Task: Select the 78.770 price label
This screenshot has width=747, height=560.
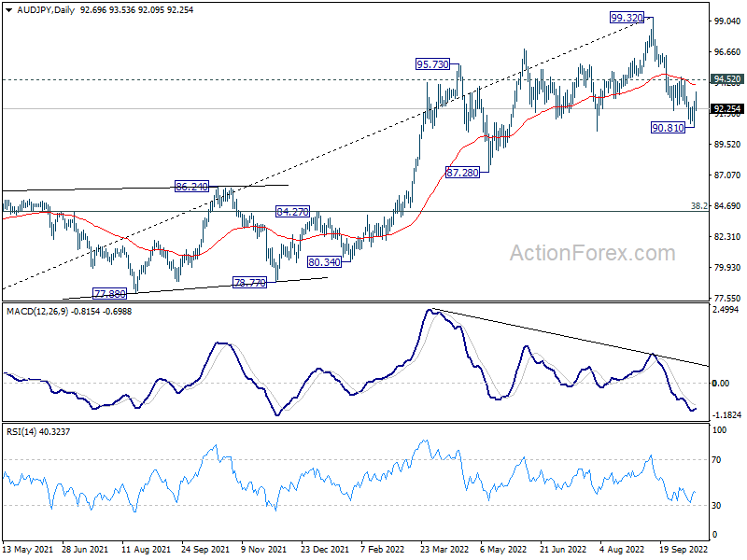Action: tap(249, 281)
